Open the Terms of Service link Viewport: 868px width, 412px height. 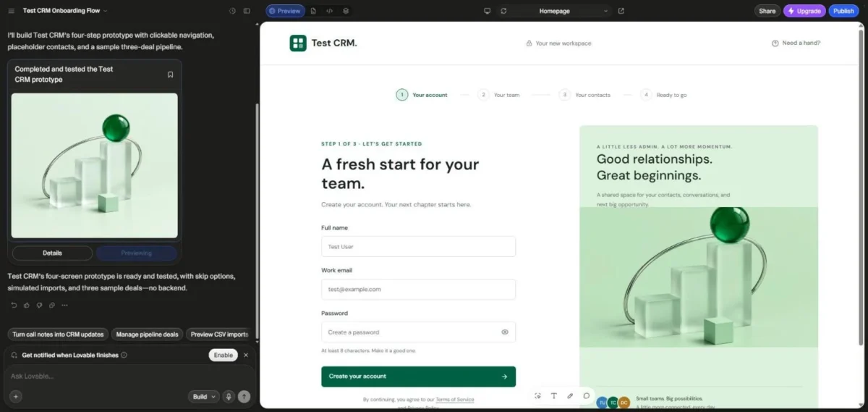tap(455, 400)
